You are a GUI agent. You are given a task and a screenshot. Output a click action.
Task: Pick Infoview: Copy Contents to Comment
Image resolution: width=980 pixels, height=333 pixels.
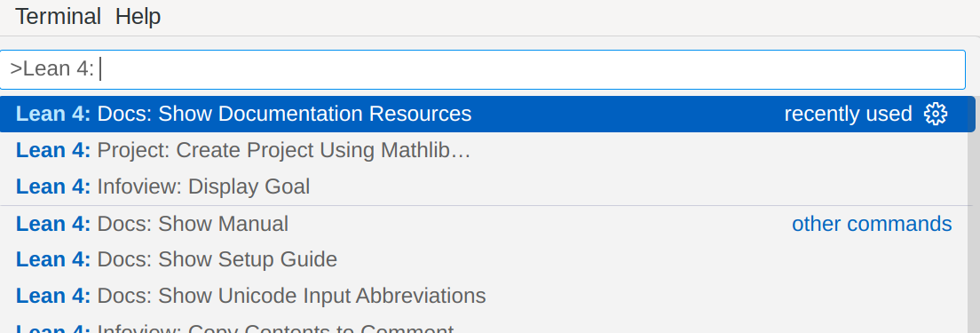(x=487, y=328)
